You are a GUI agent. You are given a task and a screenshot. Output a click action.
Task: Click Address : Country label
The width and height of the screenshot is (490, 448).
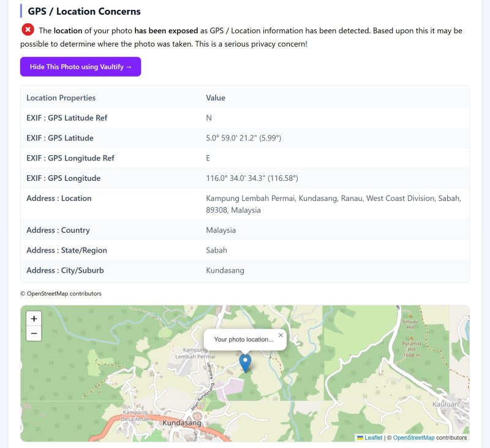tap(58, 230)
